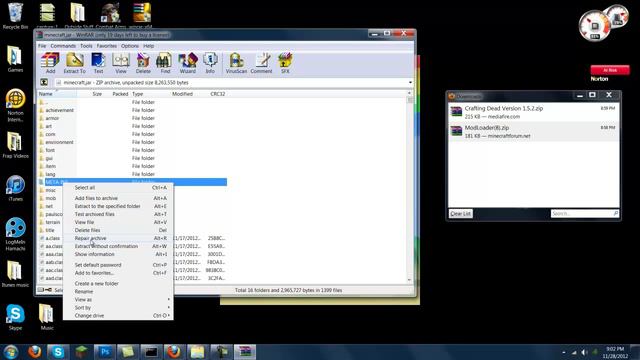This screenshot has width=640, height=360.
Task: Choose Select all in the context menu
Action: pos(118,188)
